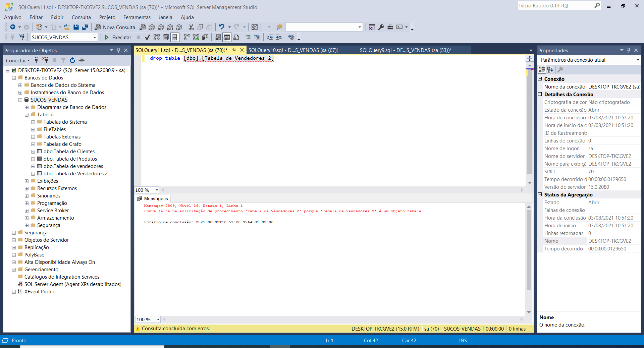This screenshot has height=348, width=644.
Task: Collapse the Conexão properties section
Action: click(x=540, y=79)
